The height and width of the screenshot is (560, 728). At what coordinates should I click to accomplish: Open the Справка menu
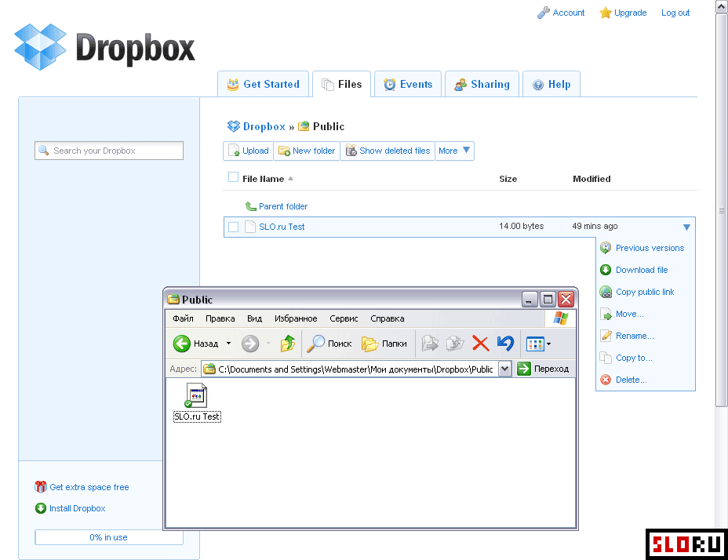(x=388, y=318)
